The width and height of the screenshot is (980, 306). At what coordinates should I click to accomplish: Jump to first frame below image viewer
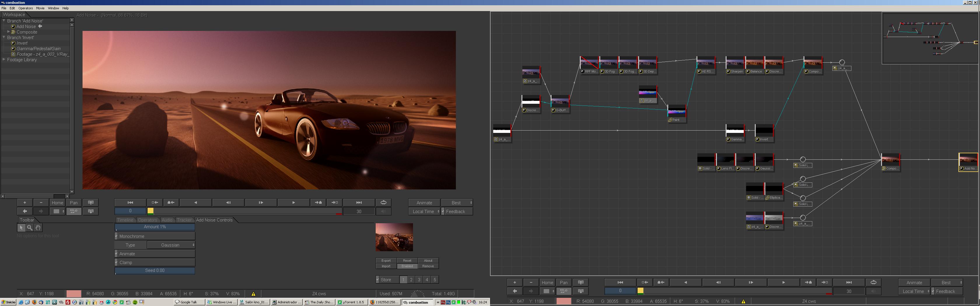point(130,203)
